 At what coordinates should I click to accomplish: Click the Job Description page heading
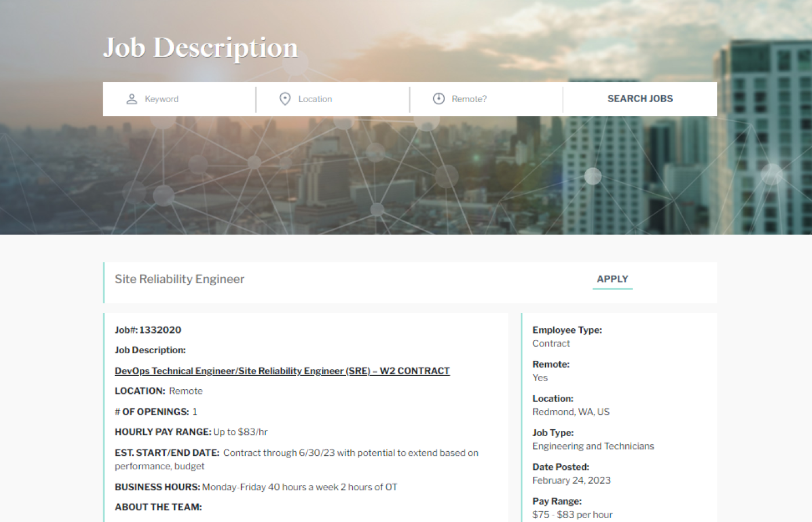200,48
